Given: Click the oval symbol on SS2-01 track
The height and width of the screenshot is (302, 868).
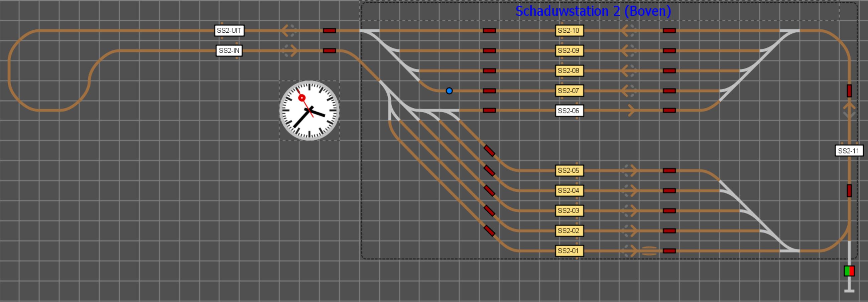Looking at the screenshot, I should tap(649, 251).
